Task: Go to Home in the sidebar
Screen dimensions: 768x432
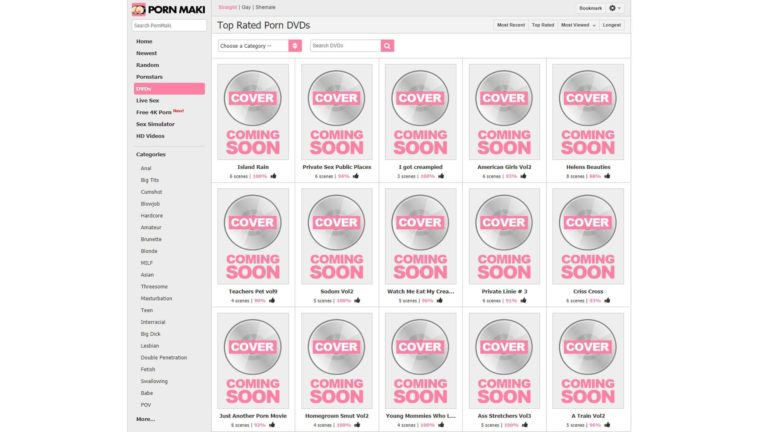Action: 145,41
